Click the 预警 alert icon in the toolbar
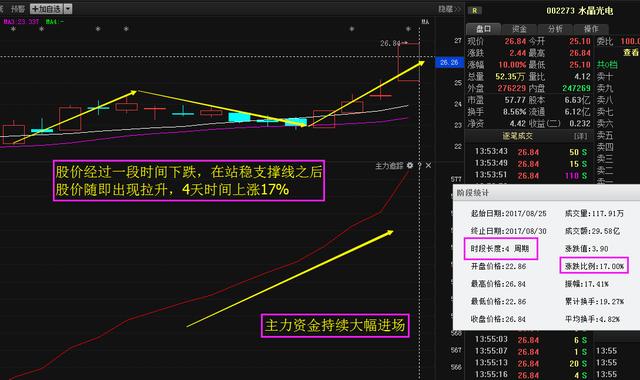 [18, 9]
